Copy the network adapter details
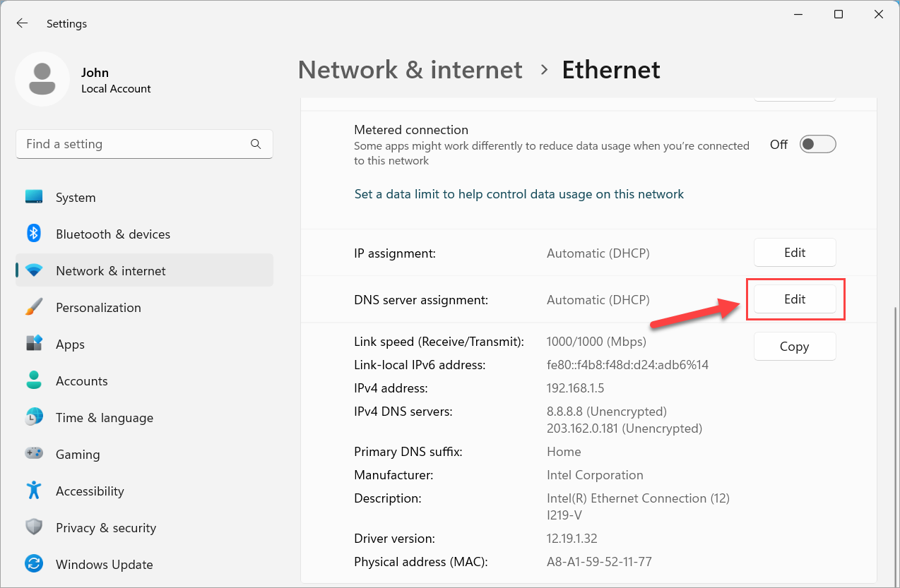This screenshot has width=900, height=588. point(795,346)
